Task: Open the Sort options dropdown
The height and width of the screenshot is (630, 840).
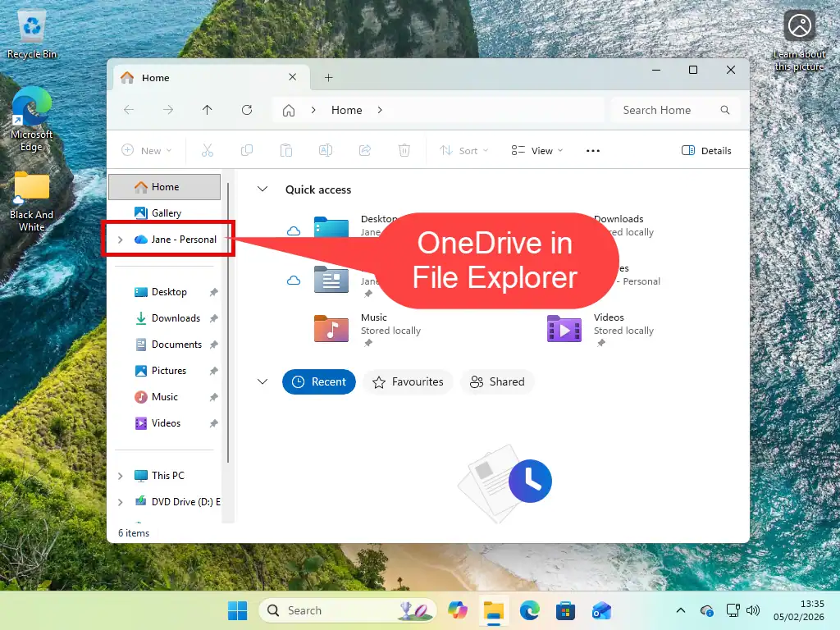Action: pyautogui.click(x=464, y=150)
